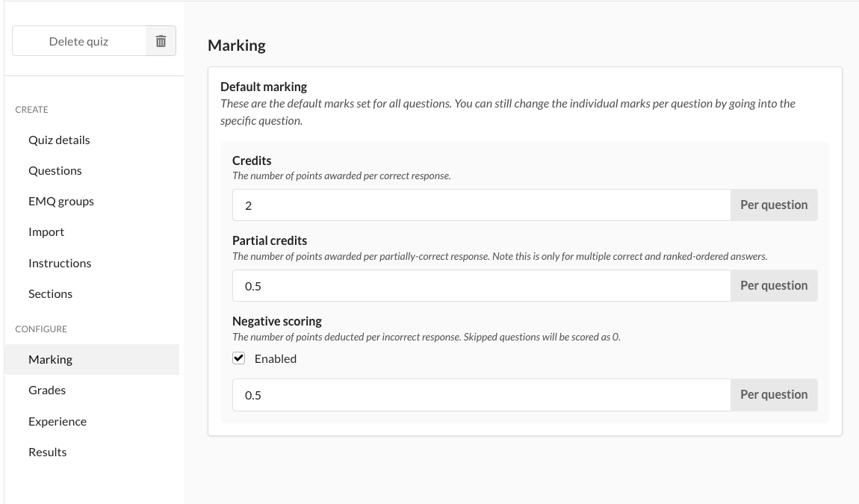The width and height of the screenshot is (859, 504).
Task: Open EMQ groups page
Action: click(x=61, y=201)
